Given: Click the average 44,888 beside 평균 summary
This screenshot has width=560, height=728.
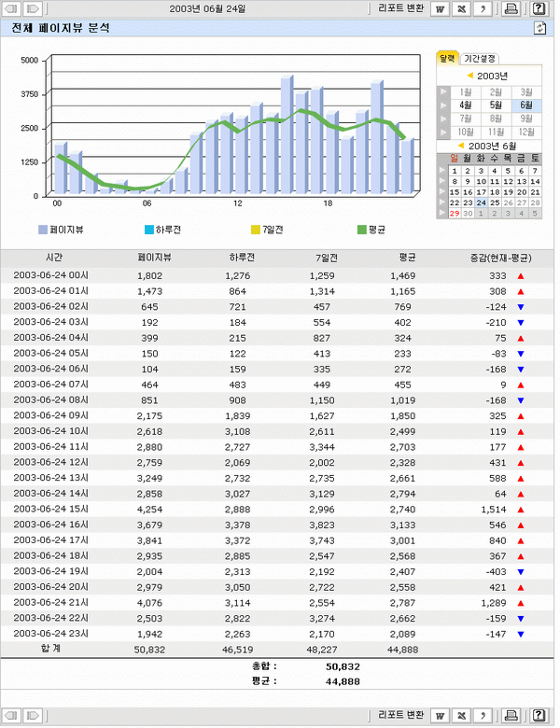Looking at the screenshot, I should 343,681.
